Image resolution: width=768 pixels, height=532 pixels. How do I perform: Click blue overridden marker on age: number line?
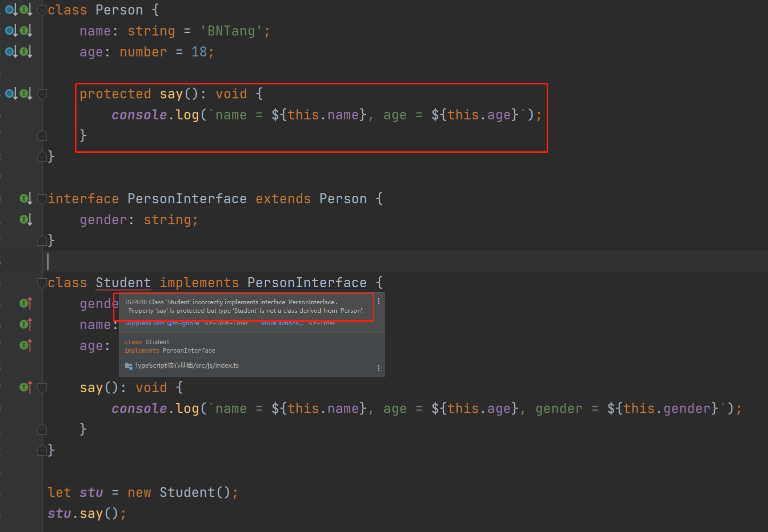coord(11,51)
